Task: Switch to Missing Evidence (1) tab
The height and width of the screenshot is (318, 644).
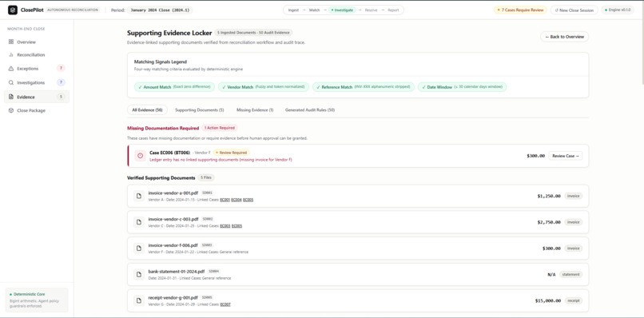Action: pos(255,110)
